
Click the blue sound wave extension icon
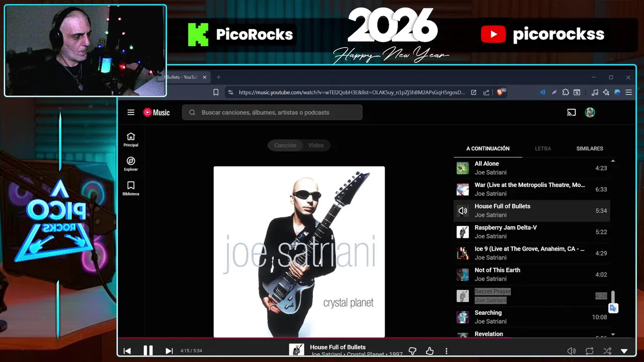tap(543, 93)
